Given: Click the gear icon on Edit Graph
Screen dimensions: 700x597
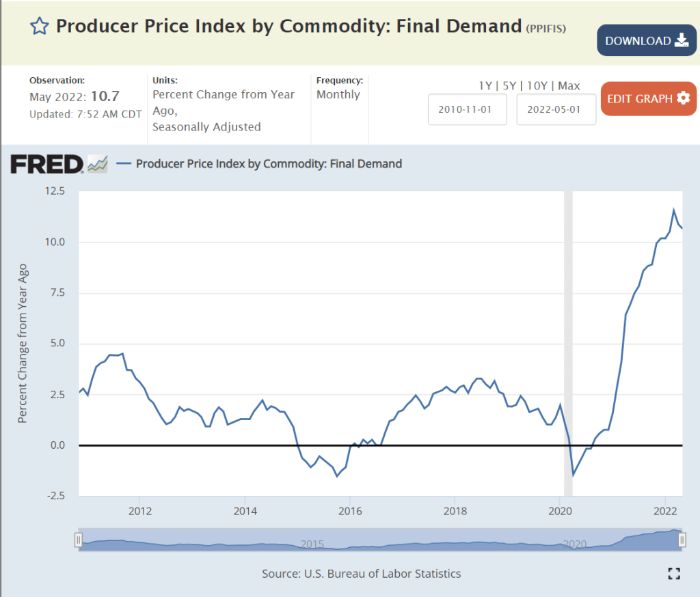Looking at the screenshot, I should click(x=683, y=98).
